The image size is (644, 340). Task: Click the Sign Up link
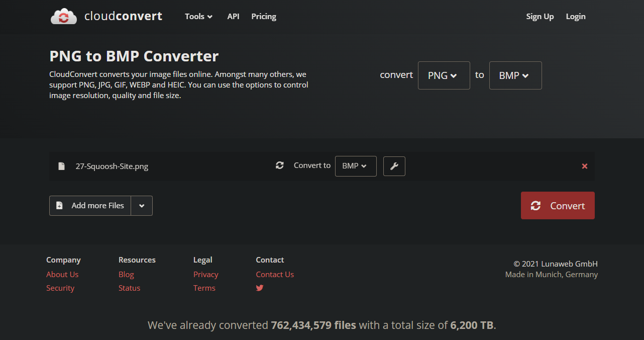(540, 17)
